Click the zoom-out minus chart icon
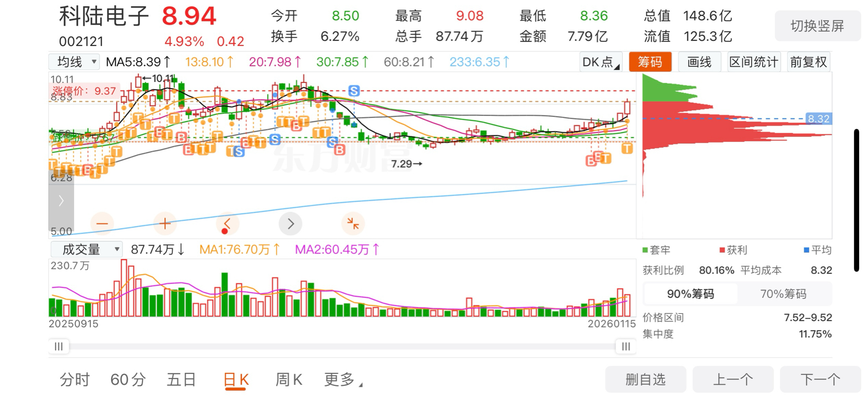868x401 pixels. coord(102,223)
